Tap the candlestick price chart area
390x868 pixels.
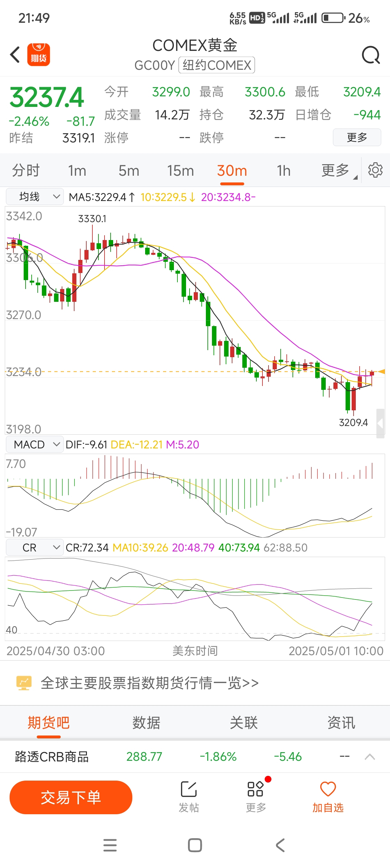pyautogui.click(x=195, y=320)
